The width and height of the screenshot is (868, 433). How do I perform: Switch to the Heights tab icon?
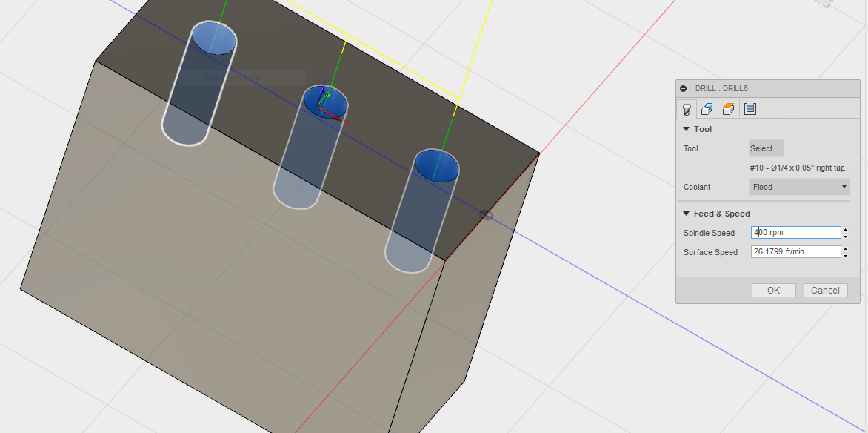(x=727, y=108)
